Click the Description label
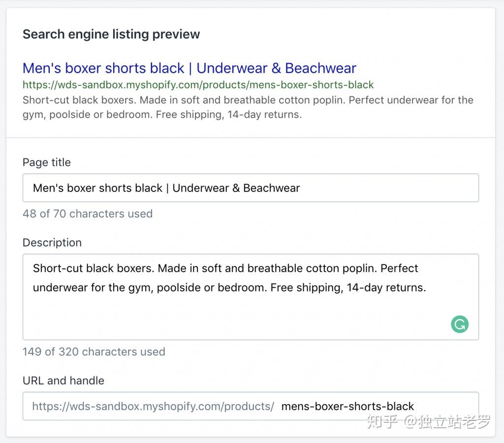The image size is (504, 443). [52, 242]
